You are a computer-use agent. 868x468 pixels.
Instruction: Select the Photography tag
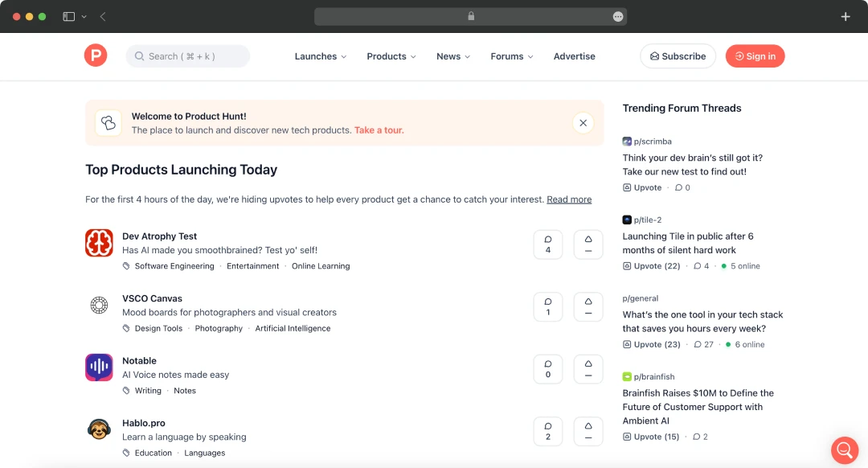pos(219,328)
